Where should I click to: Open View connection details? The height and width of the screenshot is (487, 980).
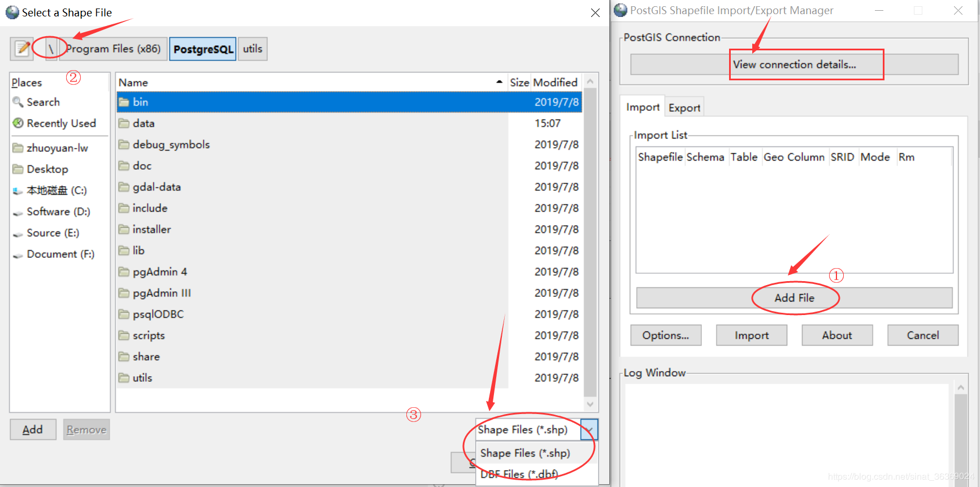pos(794,64)
